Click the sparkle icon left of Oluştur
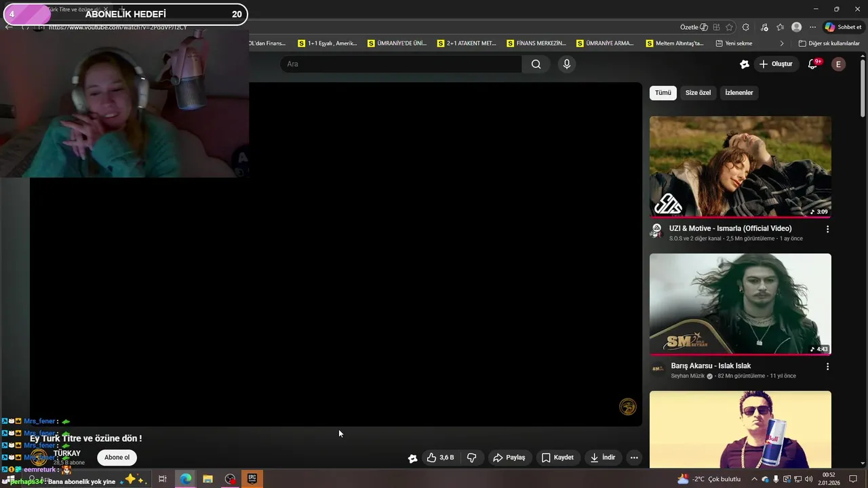This screenshot has height=488, width=868. coord(745,64)
